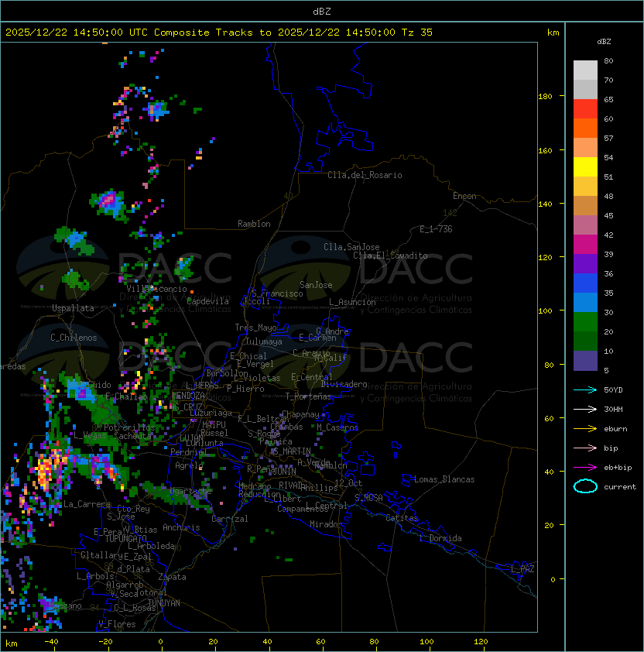Select the dark orange 57-60 dBZ swatch
This screenshot has height=652, width=644.
pyautogui.click(x=585, y=128)
